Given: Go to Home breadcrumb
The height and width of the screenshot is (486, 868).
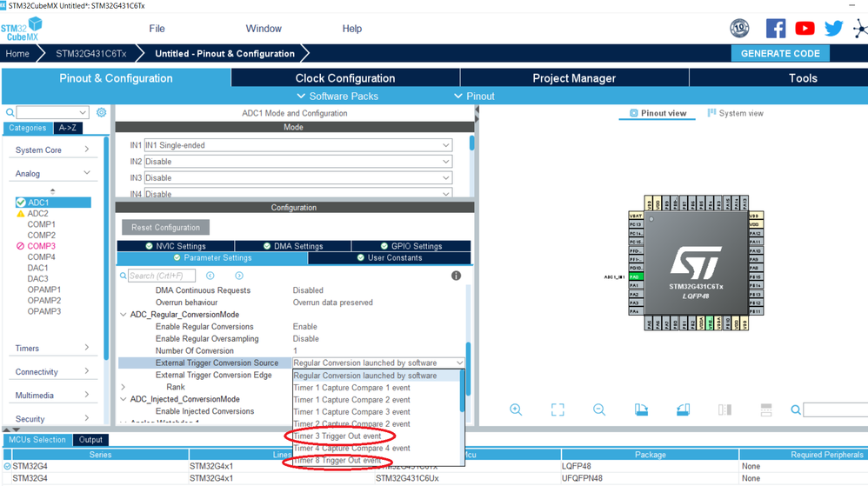Looking at the screenshot, I should [17, 54].
